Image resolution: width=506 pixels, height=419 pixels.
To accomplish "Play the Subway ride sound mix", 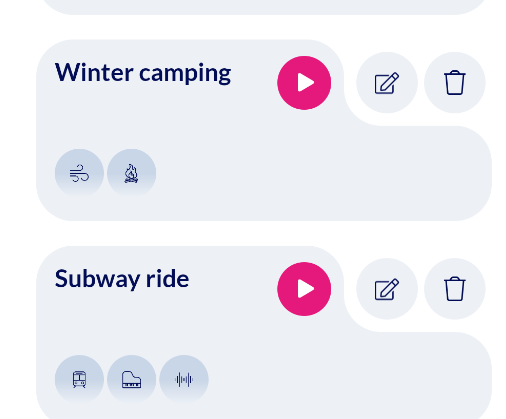I will point(304,289).
